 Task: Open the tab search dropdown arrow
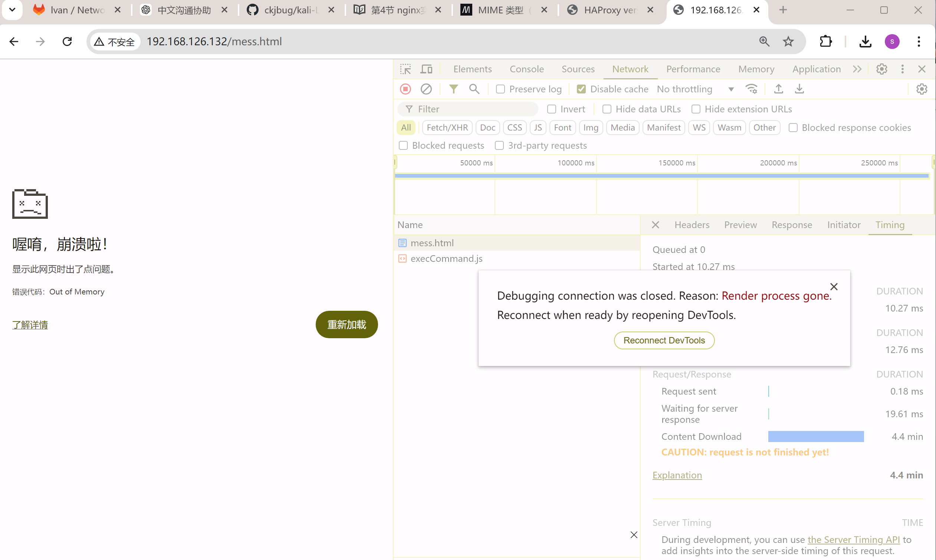point(12,10)
